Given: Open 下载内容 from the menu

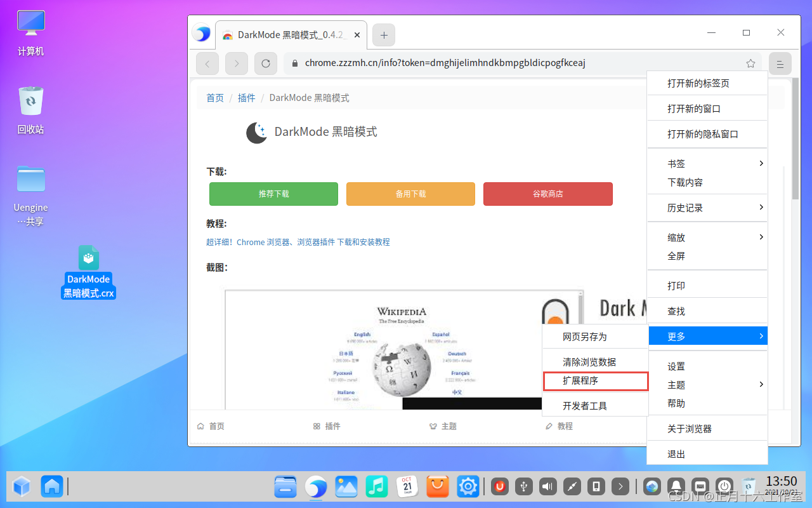Looking at the screenshot, I should click(x=707, y=182).
